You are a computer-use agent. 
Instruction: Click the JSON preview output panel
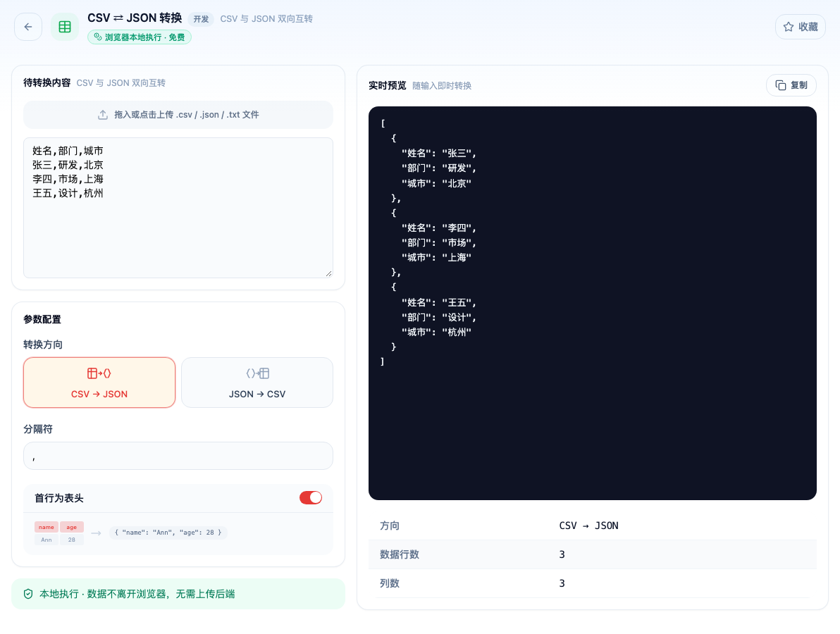[x=593, y=303]
